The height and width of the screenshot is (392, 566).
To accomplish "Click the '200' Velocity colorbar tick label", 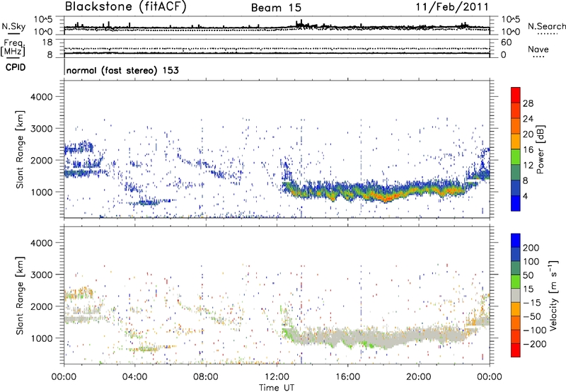I will coord(531,248).
